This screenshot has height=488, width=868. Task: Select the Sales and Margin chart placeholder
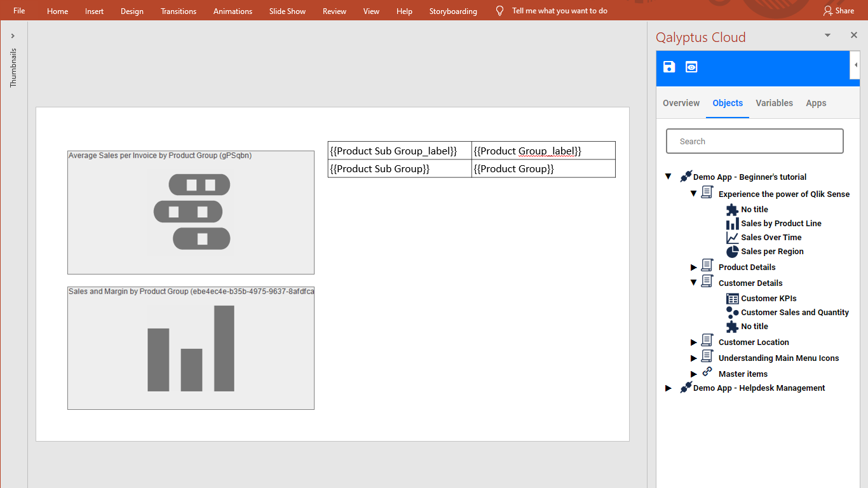(x=191, y=348)
